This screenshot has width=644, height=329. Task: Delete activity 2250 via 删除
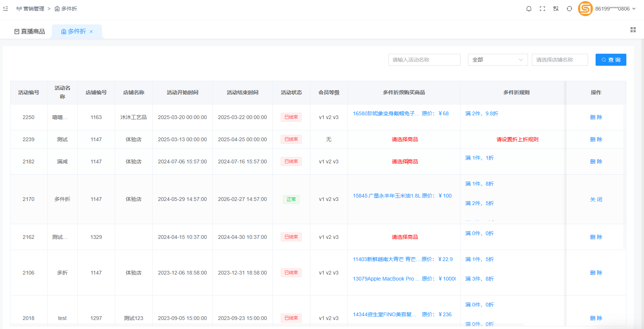[596, 117]
